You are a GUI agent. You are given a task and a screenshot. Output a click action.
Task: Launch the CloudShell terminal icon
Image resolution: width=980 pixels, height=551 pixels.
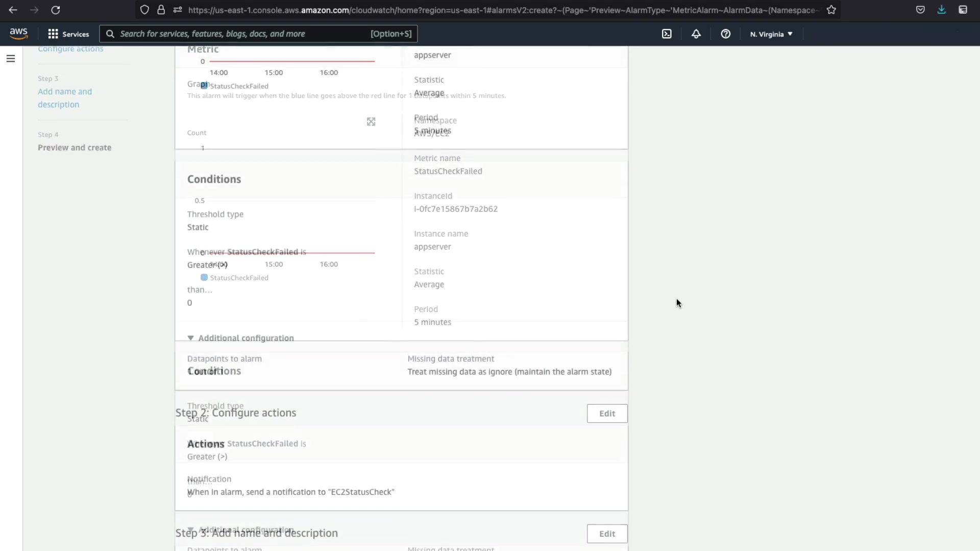667,34
